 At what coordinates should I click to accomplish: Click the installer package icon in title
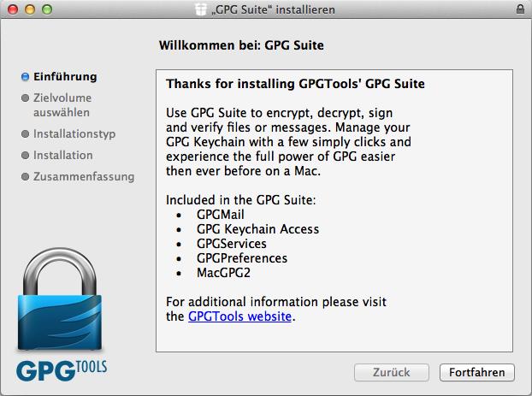coord(201,9)
